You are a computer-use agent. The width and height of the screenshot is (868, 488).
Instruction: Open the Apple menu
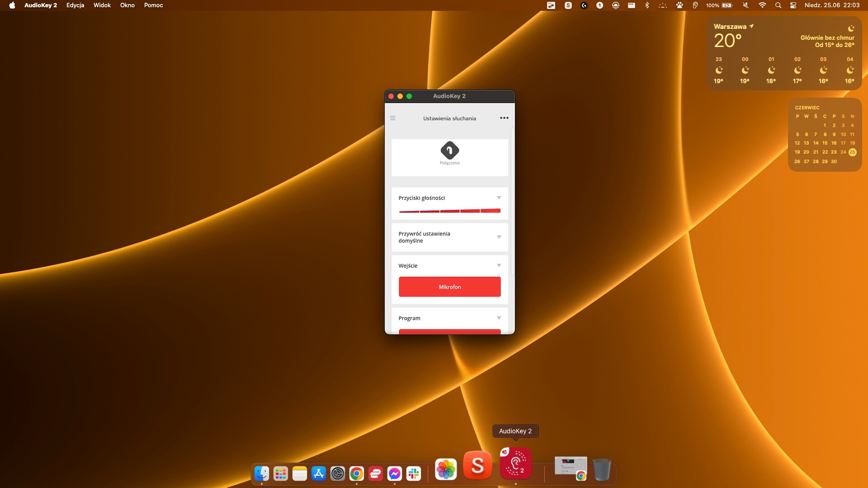[12, 5]
